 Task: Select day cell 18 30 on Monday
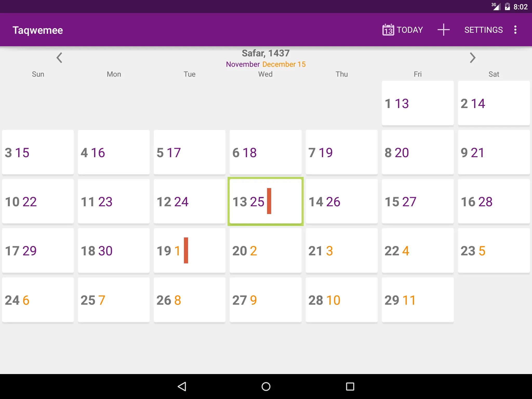(x=114, y=251)
